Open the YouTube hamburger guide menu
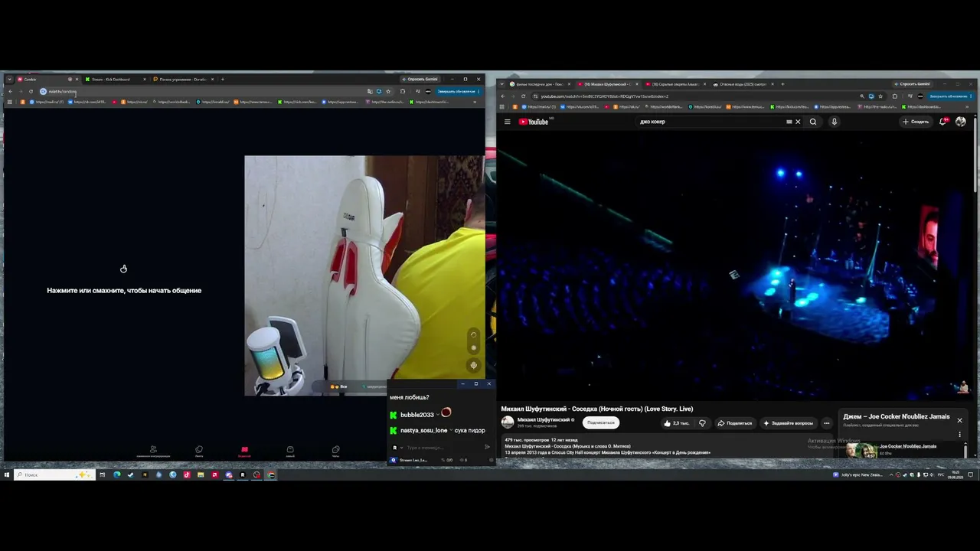Viewport: 980px width, 551px height. (x=507, y=122)
